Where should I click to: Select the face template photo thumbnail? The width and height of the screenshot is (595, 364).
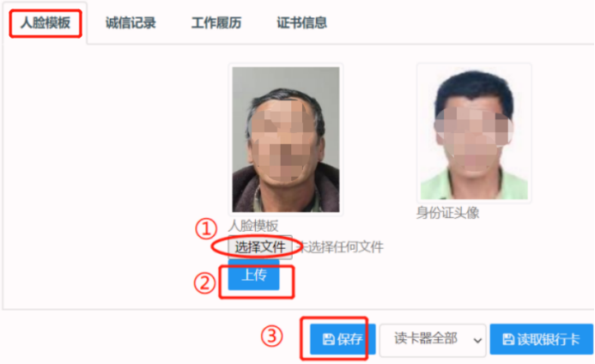[286, 139]
